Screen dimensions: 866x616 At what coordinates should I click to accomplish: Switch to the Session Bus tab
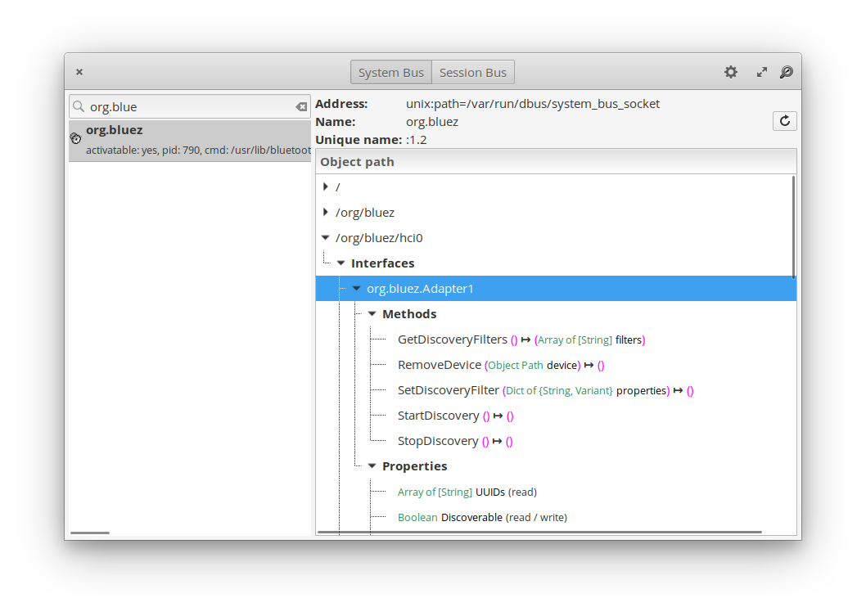[x=473, y=72]
